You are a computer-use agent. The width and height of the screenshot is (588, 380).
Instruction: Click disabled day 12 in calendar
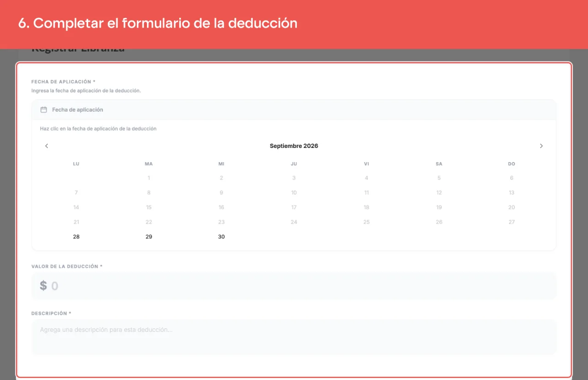pyautogui.click(x=439, y=193)
